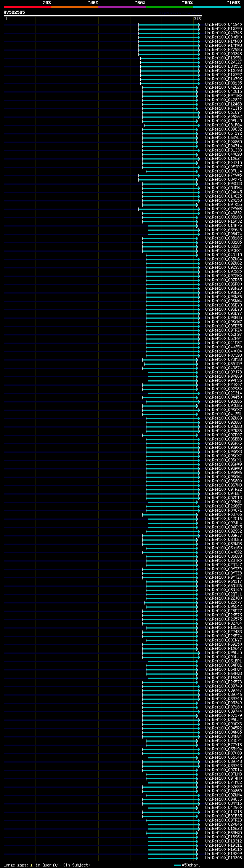The width and height of the screenshot is (244, 868).
Task: Select the UniRef100_B9S5G3 label
Action: point(223,183)
